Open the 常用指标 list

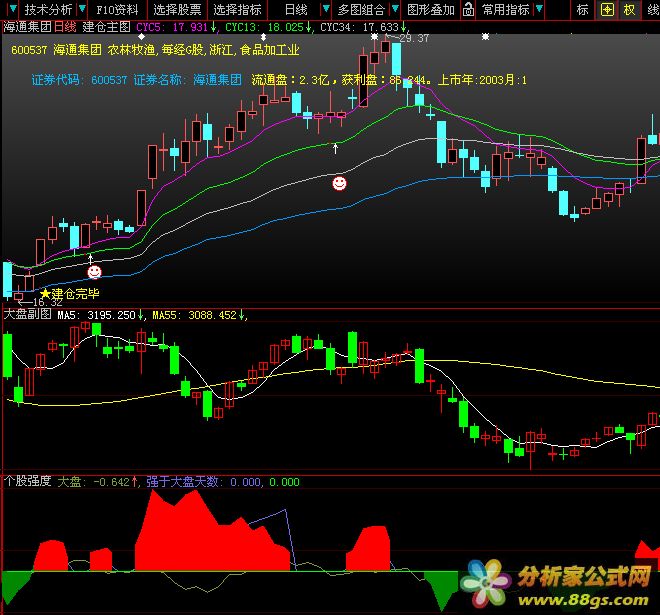click(505, 9)
